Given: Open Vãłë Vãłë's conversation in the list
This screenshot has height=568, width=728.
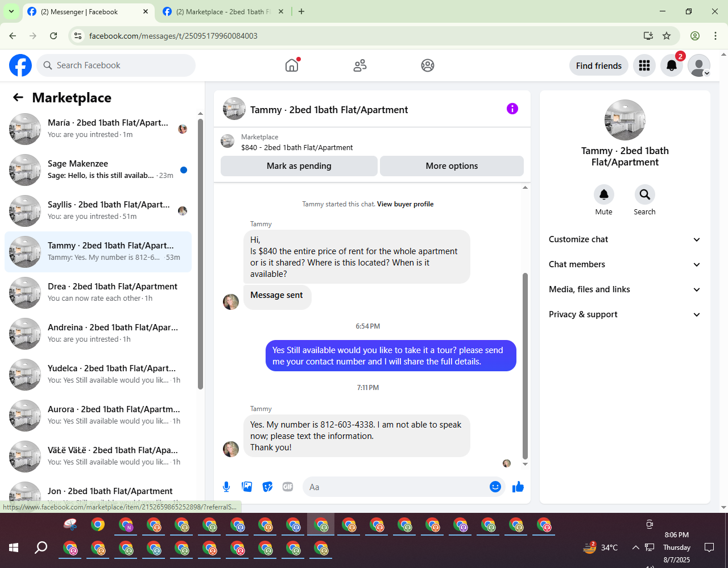Looking at the screenshot, I should 98,457.
